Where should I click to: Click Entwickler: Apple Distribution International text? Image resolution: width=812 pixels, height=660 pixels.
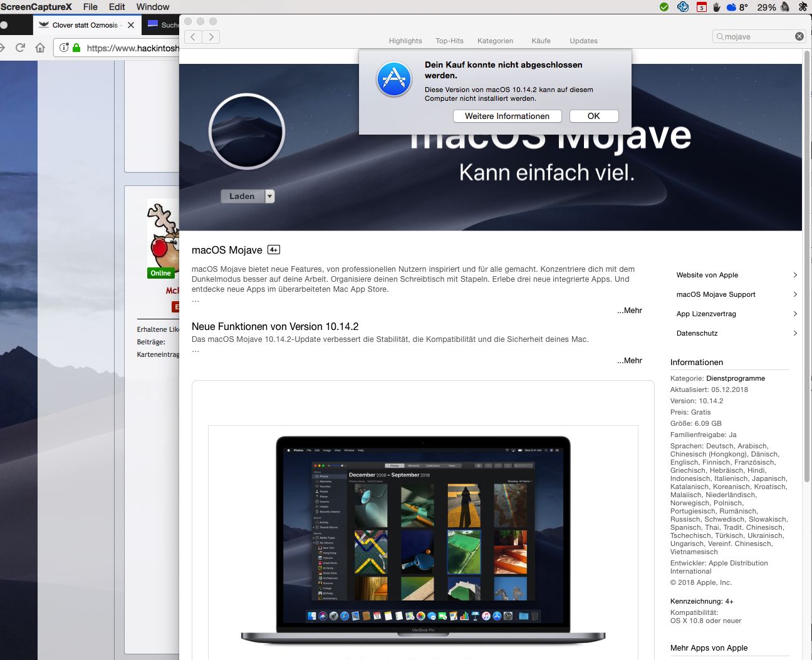[719, 567]
